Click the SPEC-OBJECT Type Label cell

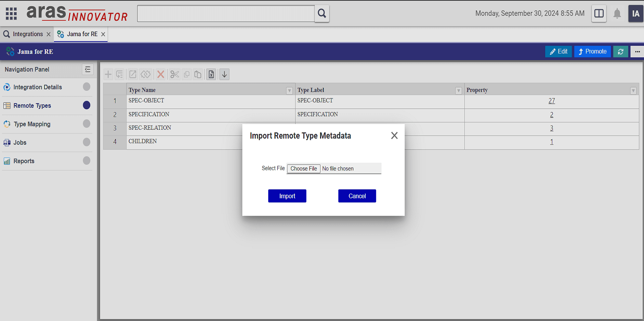click(380, 101)
